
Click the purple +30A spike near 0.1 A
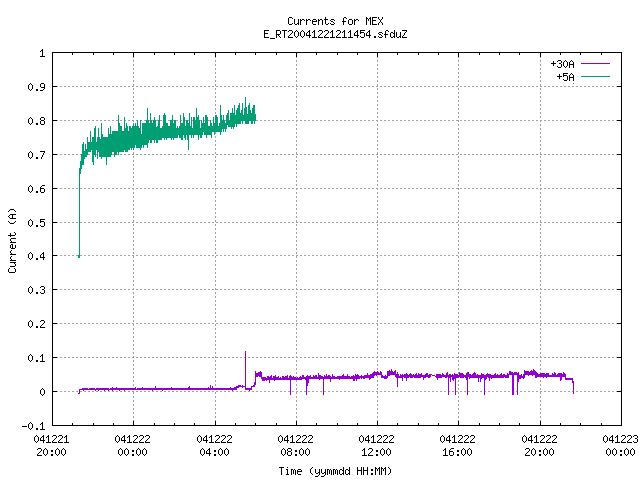click(x=245, y=367)
